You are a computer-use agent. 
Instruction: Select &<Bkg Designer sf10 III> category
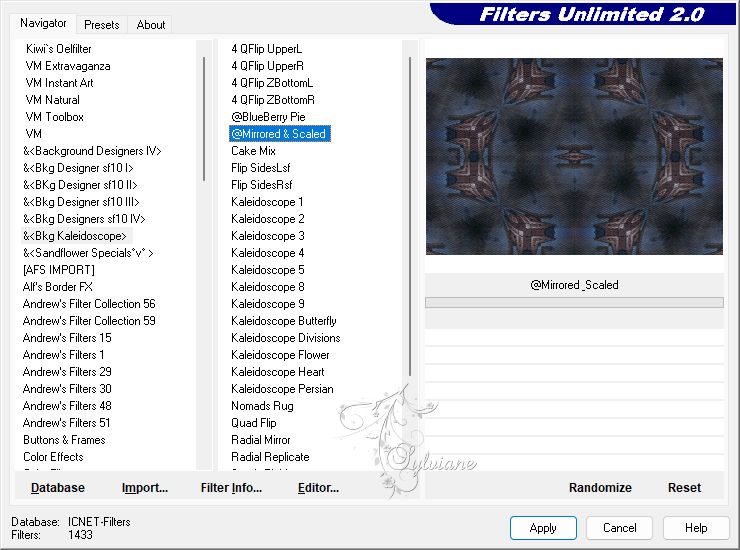point(81,202)
